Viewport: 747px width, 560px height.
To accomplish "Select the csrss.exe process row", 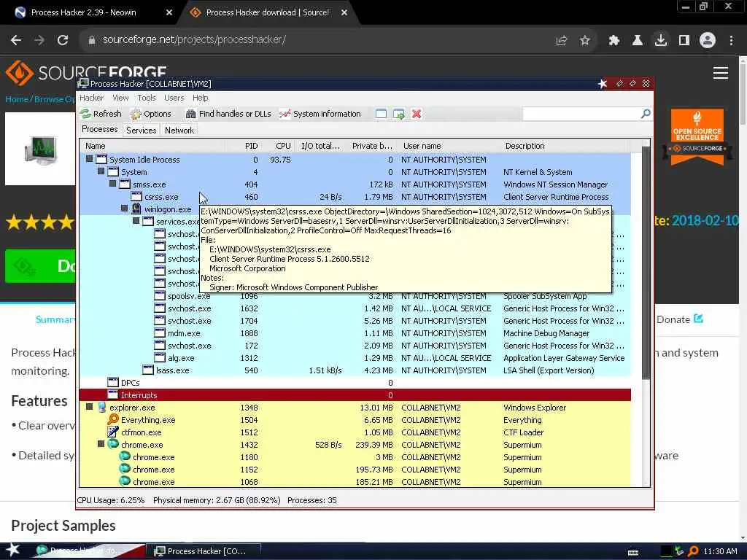I will pos(355,197).
